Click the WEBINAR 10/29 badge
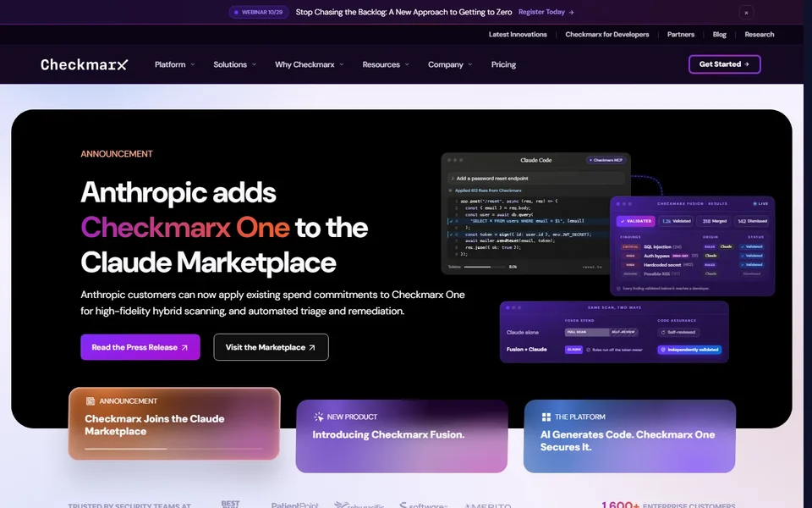The height and width of the screenshot is (508, 812). pos(259,12)
